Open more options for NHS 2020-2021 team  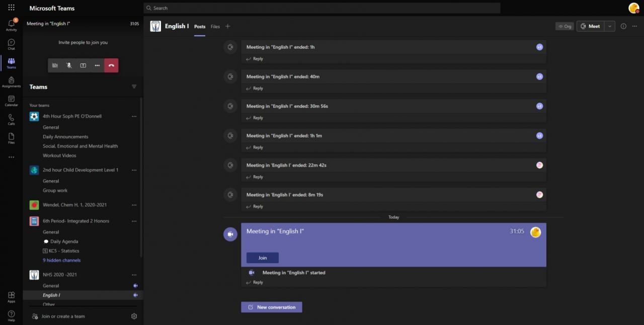(x=134, y=275)
